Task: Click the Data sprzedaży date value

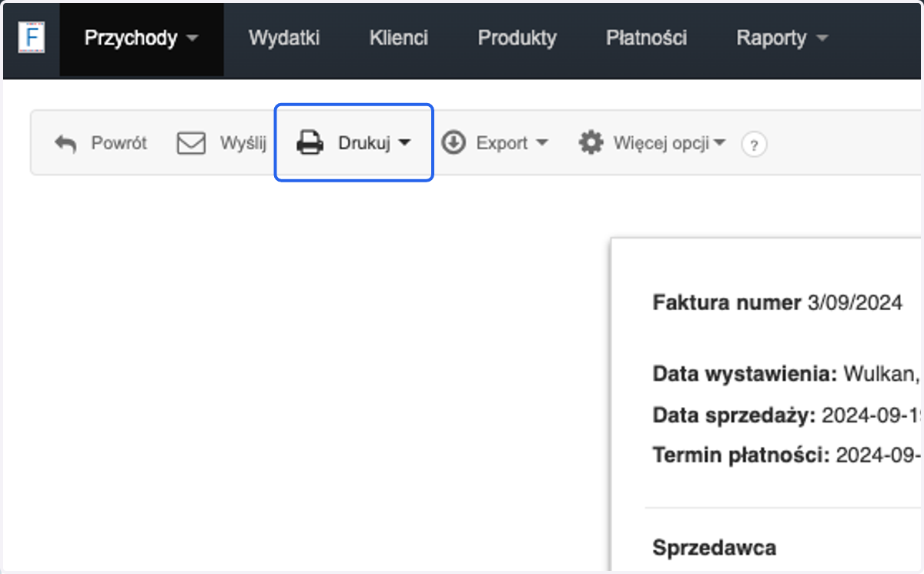Action: coord(872,415)
